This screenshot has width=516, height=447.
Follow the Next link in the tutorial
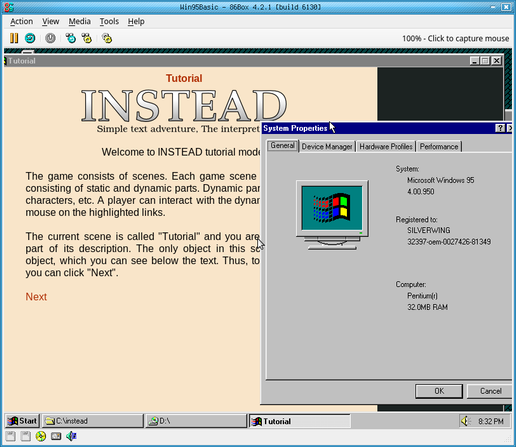pos(36,297)
